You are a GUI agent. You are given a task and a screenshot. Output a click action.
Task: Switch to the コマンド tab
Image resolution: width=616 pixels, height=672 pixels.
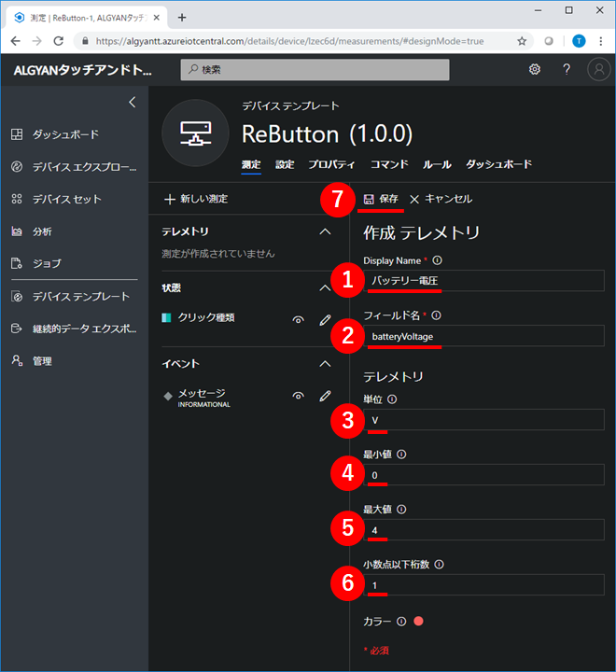click(x=389, y=164)
